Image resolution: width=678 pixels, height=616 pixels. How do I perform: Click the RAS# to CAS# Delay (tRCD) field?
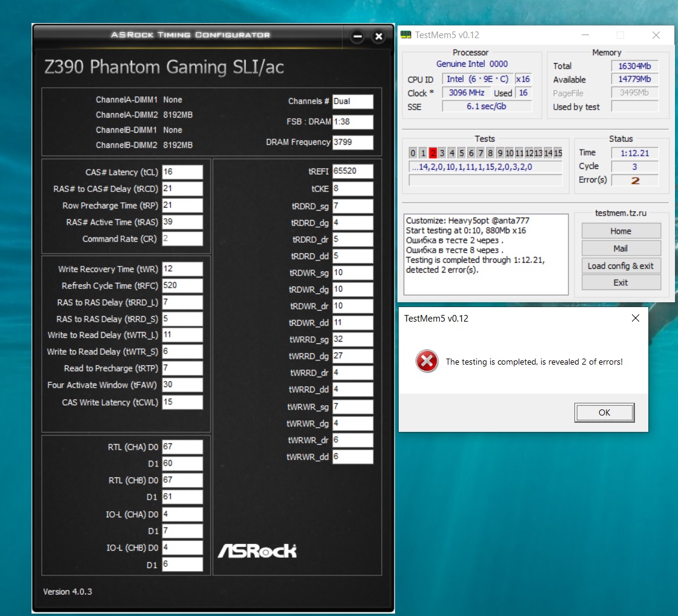pos(182,188)
